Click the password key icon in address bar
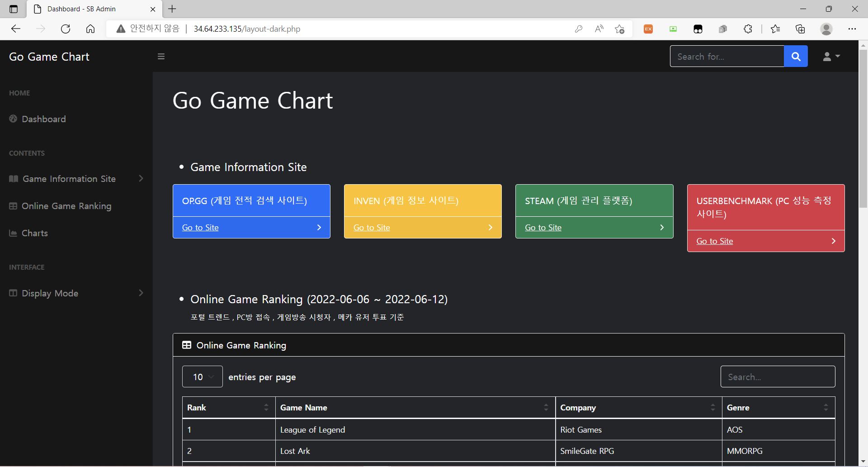This screenshot has height=467, width=868. point(578,29)
